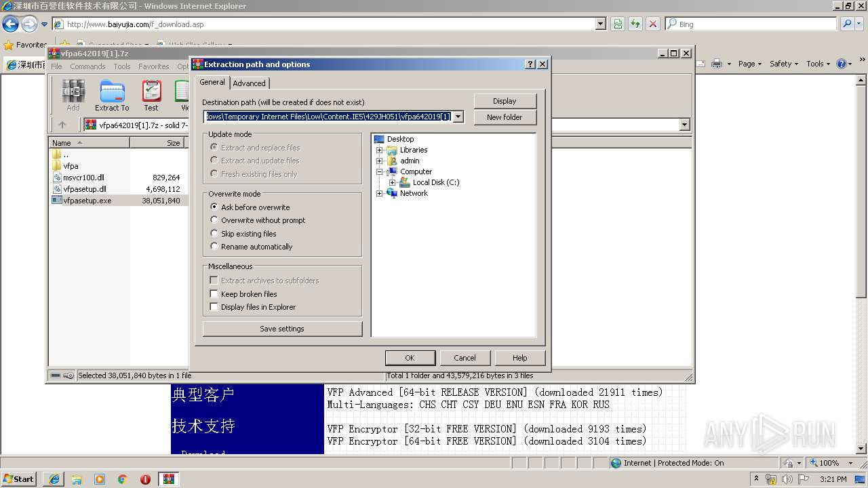The width and height of the screenshot is (868, 488).
Task: Click Extract and replace files radio
Action: (214, 148)
